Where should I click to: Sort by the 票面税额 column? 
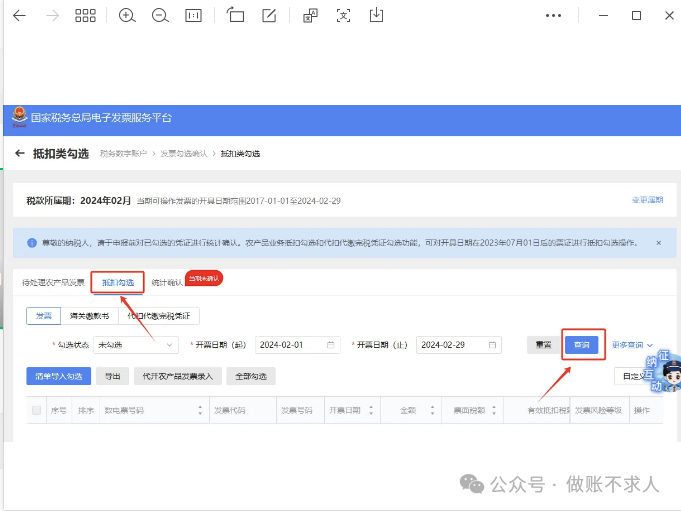pyautogui.click(x=494, y=410)
